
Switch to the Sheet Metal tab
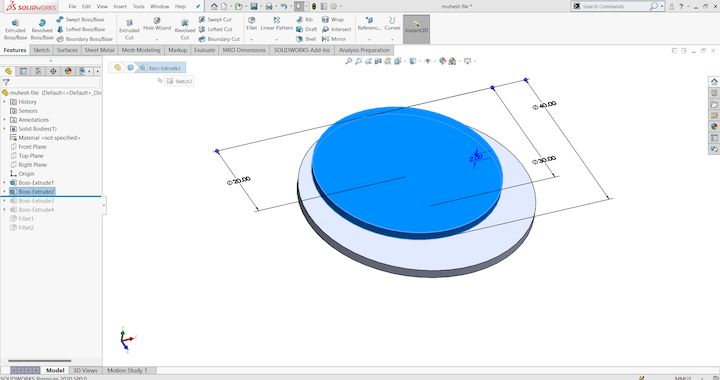tap(99, 50)
